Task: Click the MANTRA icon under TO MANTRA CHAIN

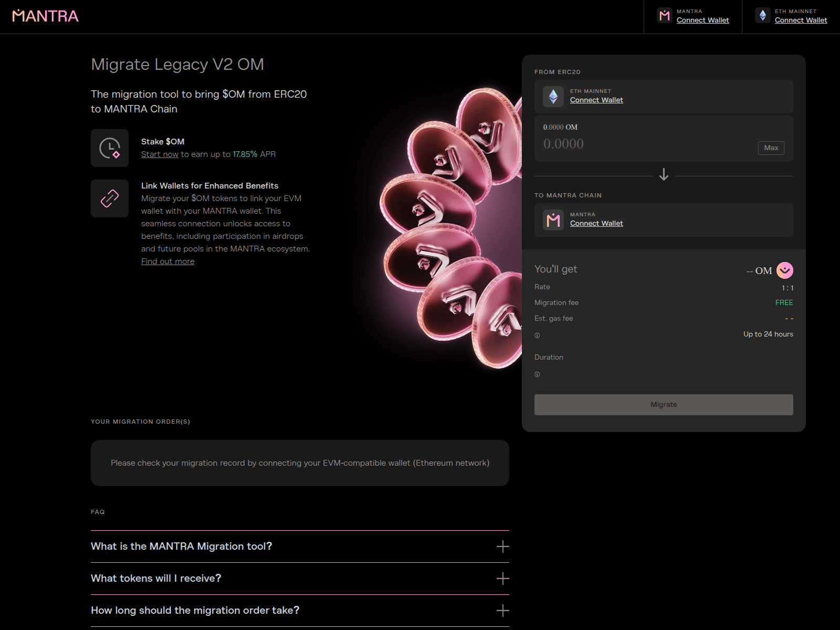Action: [x=552, y=220]
